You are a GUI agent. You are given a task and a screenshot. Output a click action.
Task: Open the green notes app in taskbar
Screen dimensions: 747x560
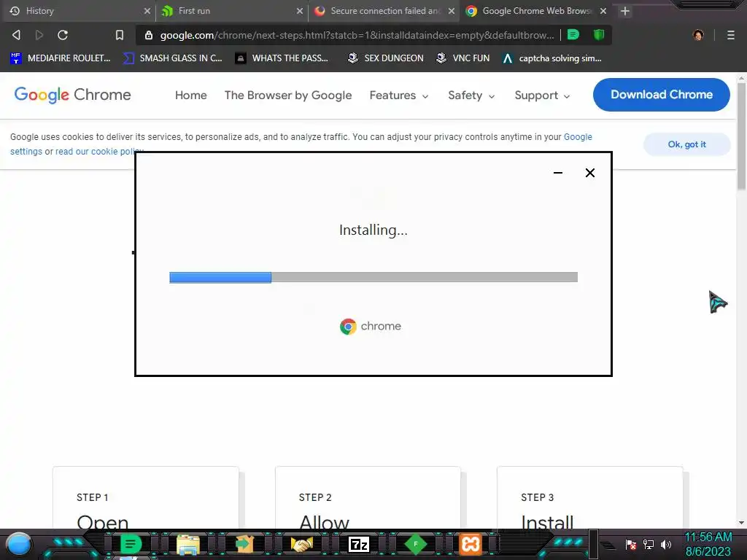point(130,544)
